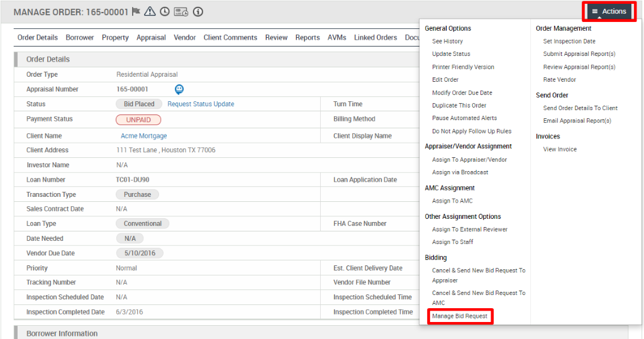This screenshot has width=644, height=339.
Task: Click the Normal priority value
Action: (126, 268)
